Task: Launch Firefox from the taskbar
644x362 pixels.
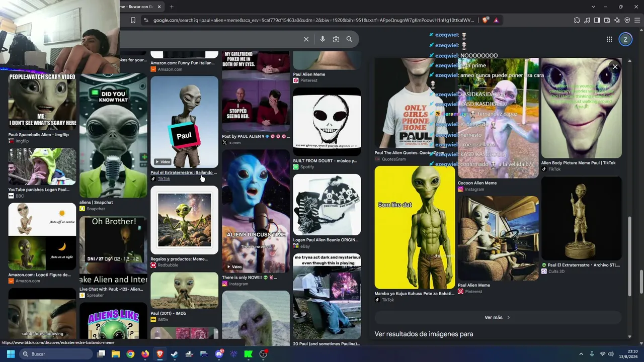Action: tap(145, 354)
